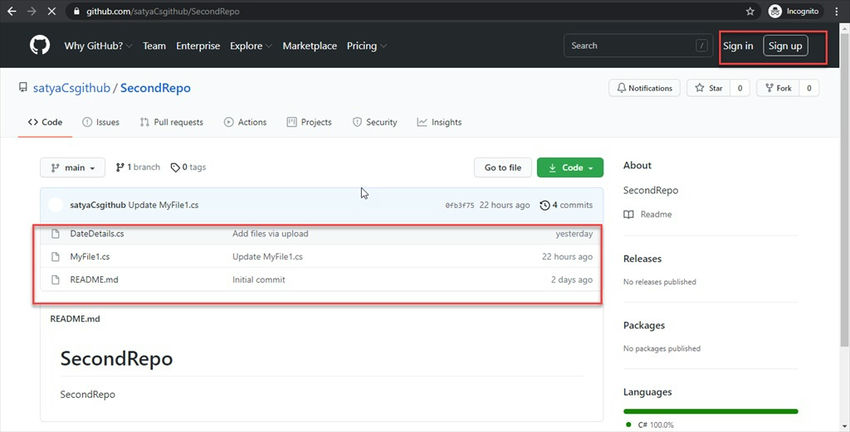
Task: Click Add files via upload commit message
Action: [x=271, y=234]
